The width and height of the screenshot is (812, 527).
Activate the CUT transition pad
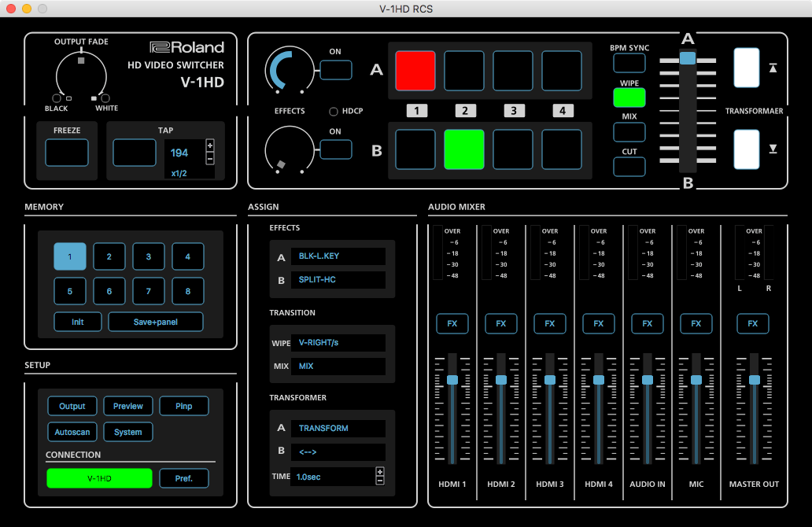(629, 166)
